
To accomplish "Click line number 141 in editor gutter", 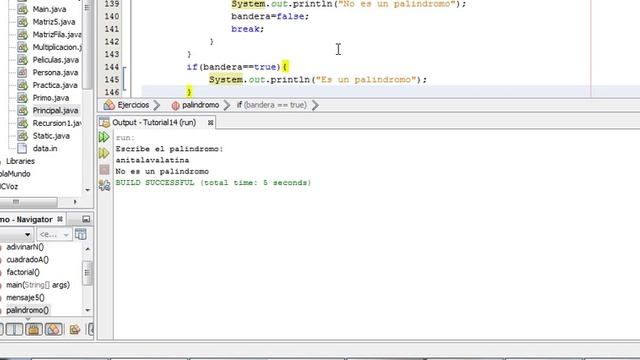I will tap(112, 29).
